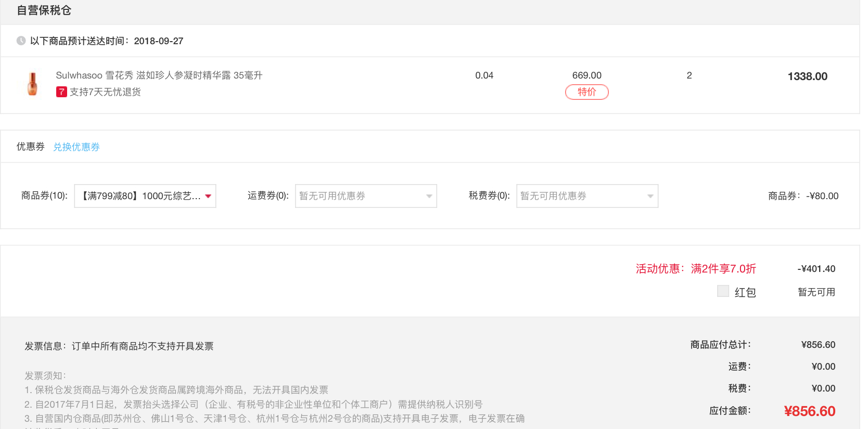Open the 商品券 coupon dropdown
The image size is (868, 429).
tap(145, 196)
